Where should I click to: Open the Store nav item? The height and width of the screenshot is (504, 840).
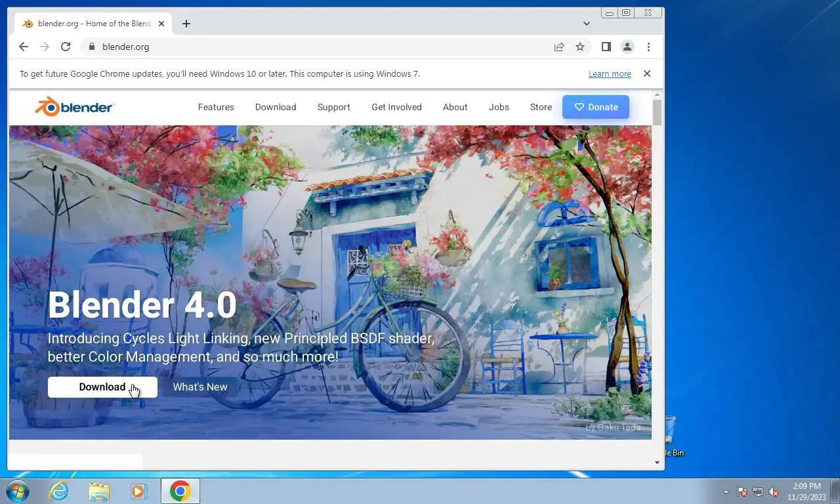(x=541, y=107)
